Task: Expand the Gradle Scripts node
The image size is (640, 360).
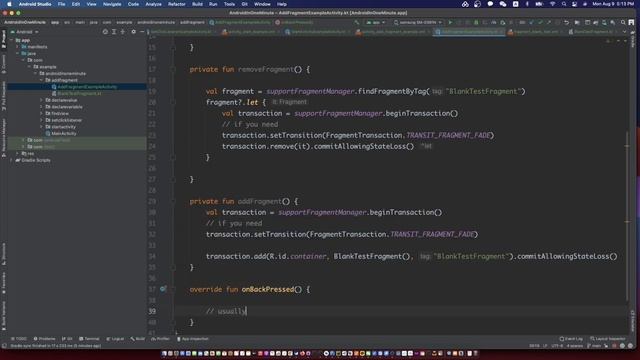Action: (11, 160)
